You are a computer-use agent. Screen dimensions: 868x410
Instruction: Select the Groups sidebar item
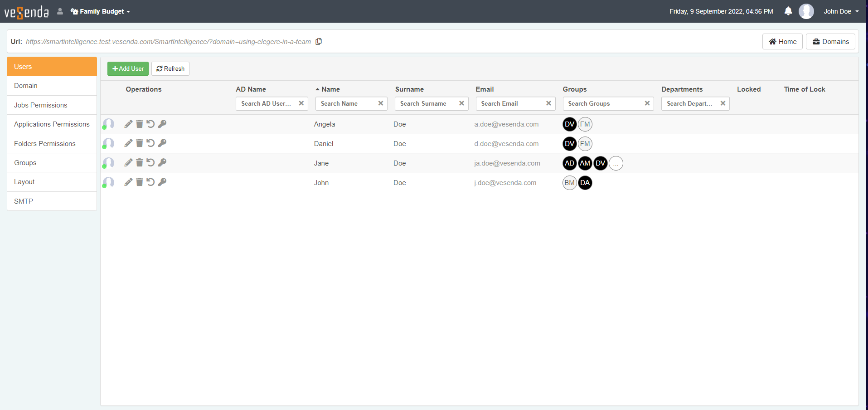[x=25, y=163]
